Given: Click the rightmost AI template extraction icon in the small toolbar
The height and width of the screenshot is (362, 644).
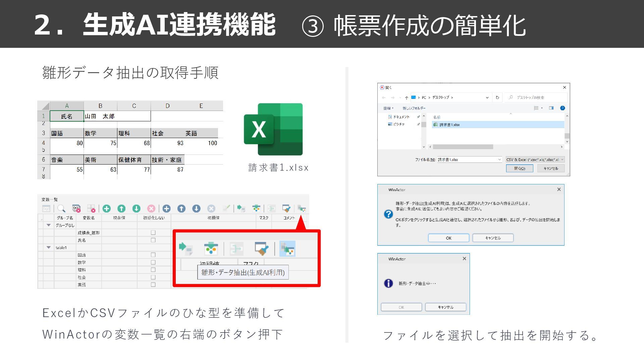Looking at the screenshot, I should pos(301,208).
